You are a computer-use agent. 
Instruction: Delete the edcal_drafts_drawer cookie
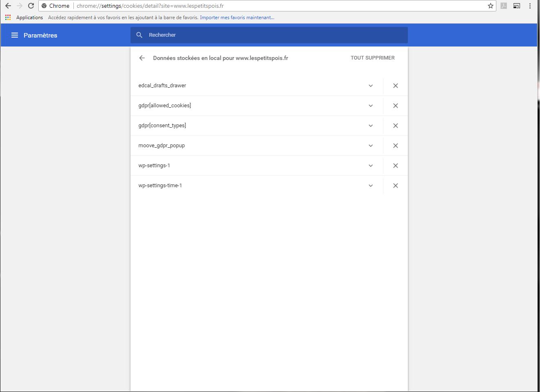395,86
